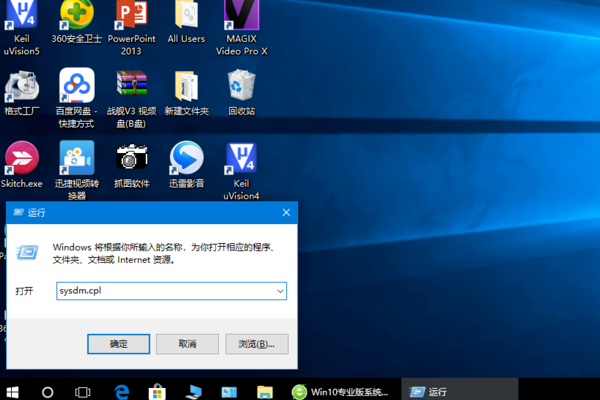Expand the 打开 command history dropdown
Viewport: 600px width, 400px height.
pyautogui.click(x=280, y=291)
